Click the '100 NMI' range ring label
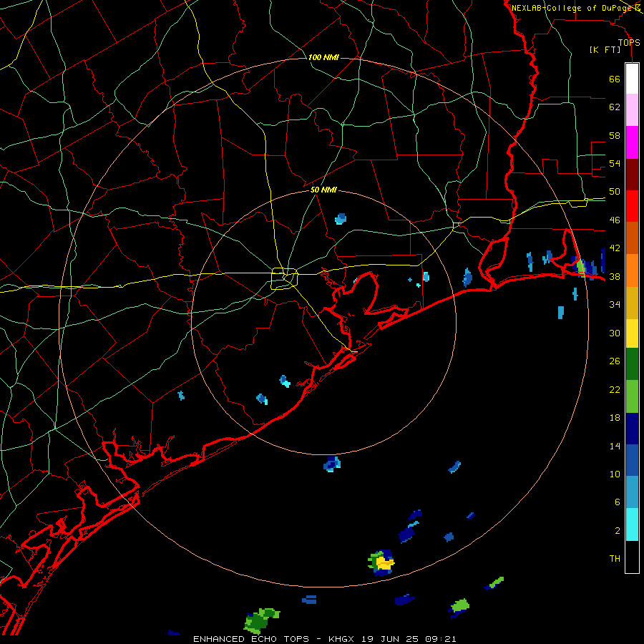 click(x=323, y=57)
